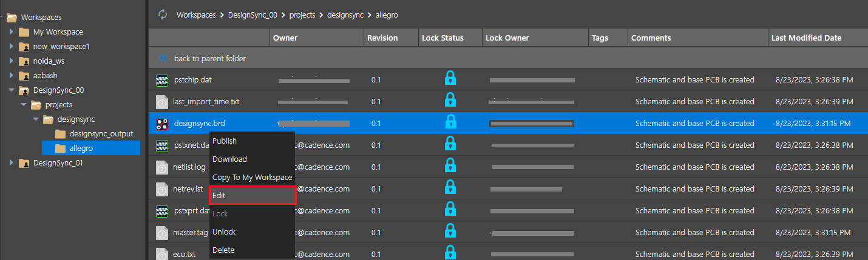The width and height of the screenshot is (868, 260).
Task: Expand the aebash tree node
Action: click(11, 76)
